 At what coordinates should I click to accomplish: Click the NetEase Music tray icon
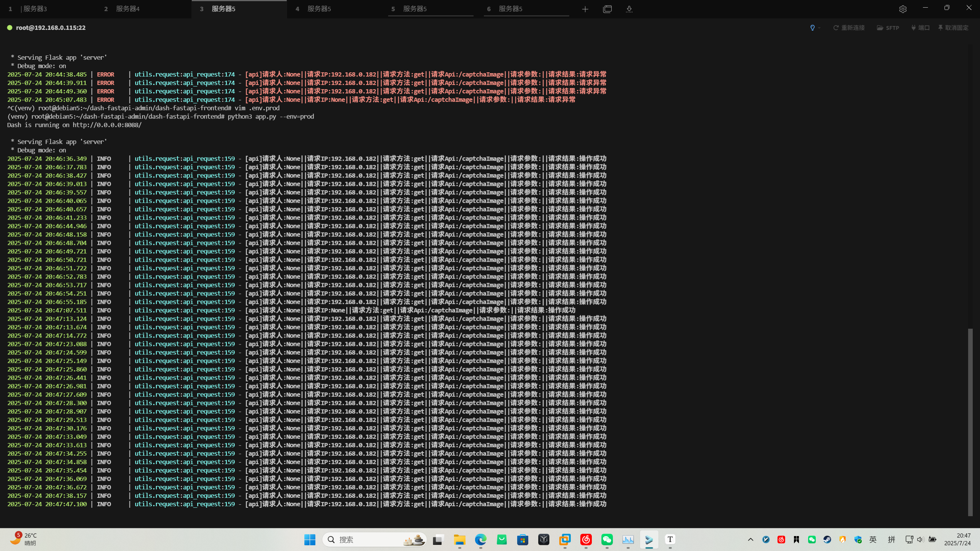click(781, 540)
